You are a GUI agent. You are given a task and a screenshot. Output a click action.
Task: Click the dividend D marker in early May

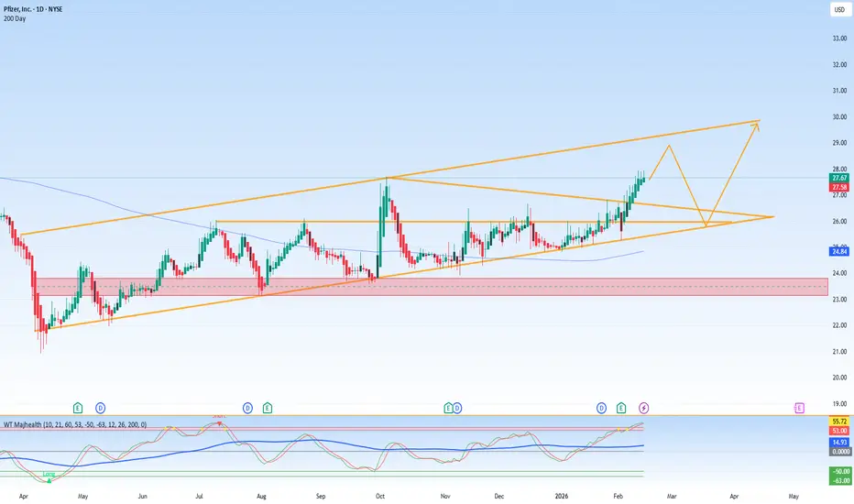[100, 408]
